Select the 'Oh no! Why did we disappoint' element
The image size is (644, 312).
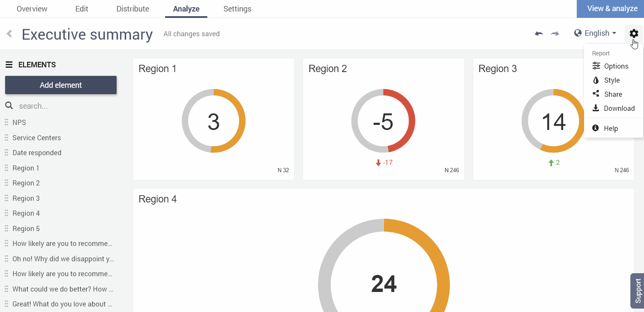(x=63, y=259)
